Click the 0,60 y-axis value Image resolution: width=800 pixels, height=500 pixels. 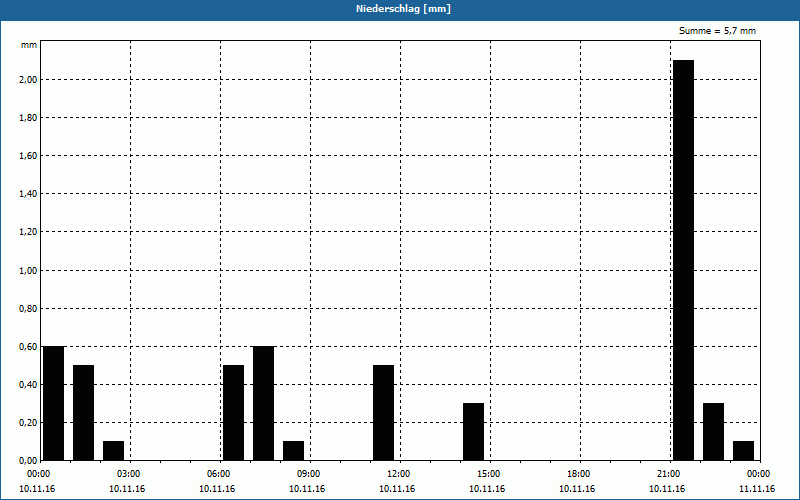click(x=29, y=346)
